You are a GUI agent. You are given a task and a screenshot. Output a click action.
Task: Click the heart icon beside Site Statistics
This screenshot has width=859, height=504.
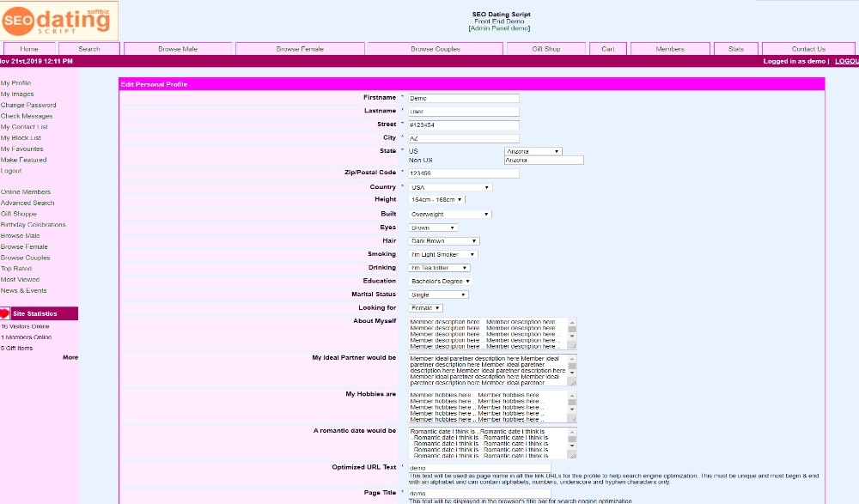click(5, 313)
